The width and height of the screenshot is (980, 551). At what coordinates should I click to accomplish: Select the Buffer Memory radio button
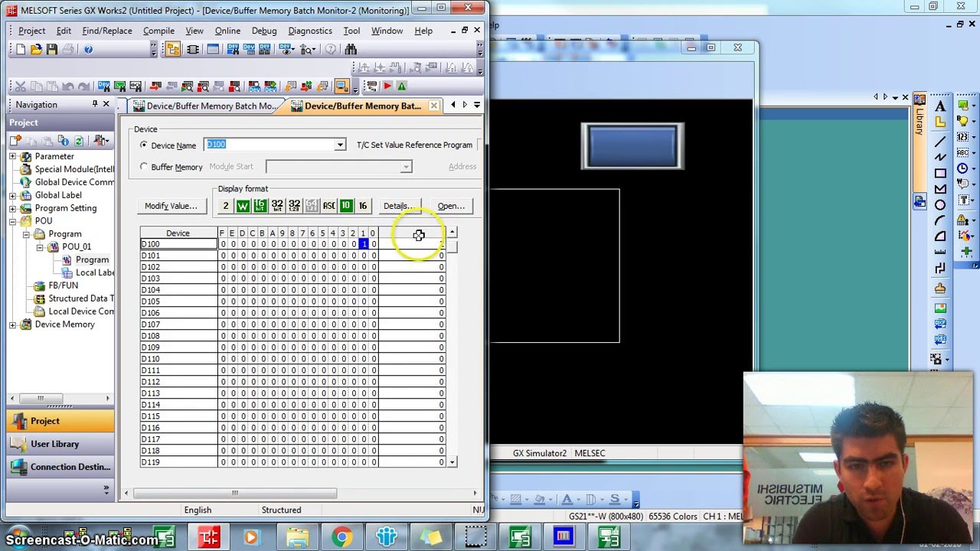(144, 166)
